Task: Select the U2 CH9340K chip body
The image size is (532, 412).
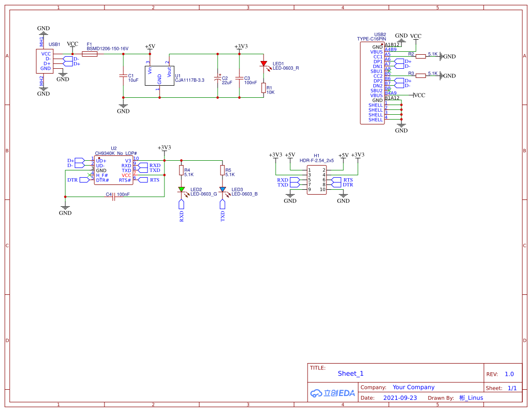Action: 114,170
